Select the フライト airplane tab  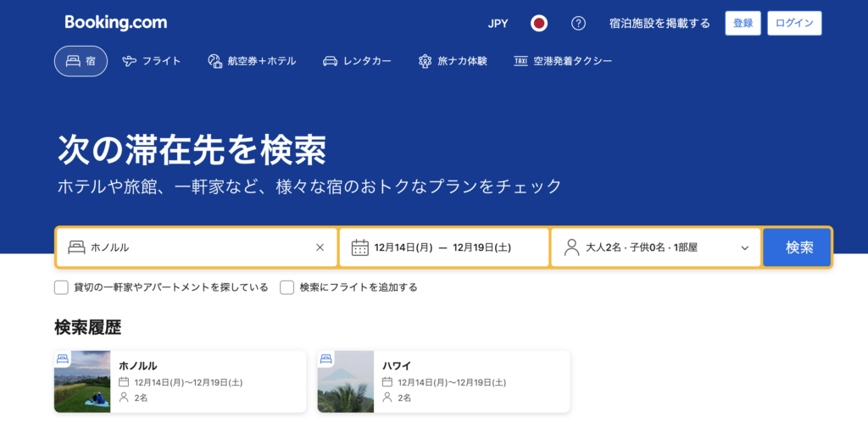click(152, 61)
